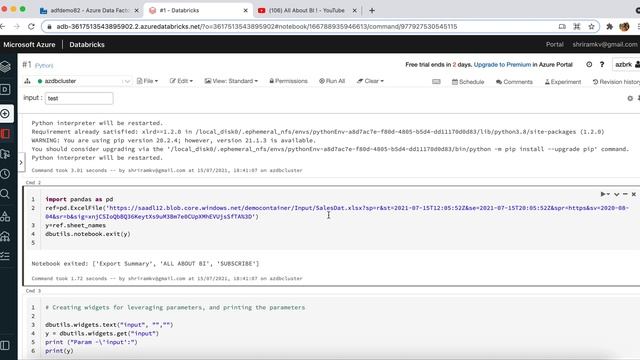Expand the left table of contents arrow
This screenshot has width=640, height=360.
pos(21,162)
